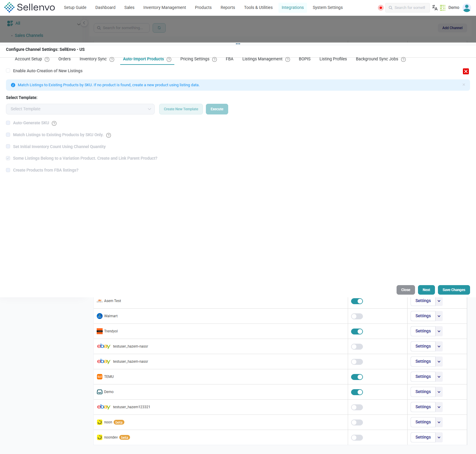This screenshot has height=454, width=476.
Task: Click help icon next to Pricing Settings
Action: coord(214,59)
